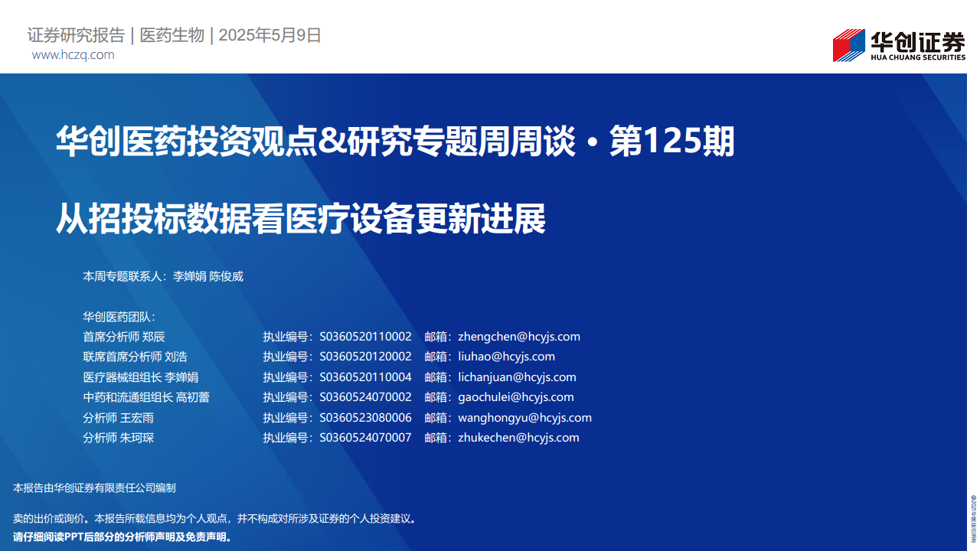This screenshot has height=551, width=980.
Task: Click analyst name 首席分析师 郑辰
Action: coord(124,337)
